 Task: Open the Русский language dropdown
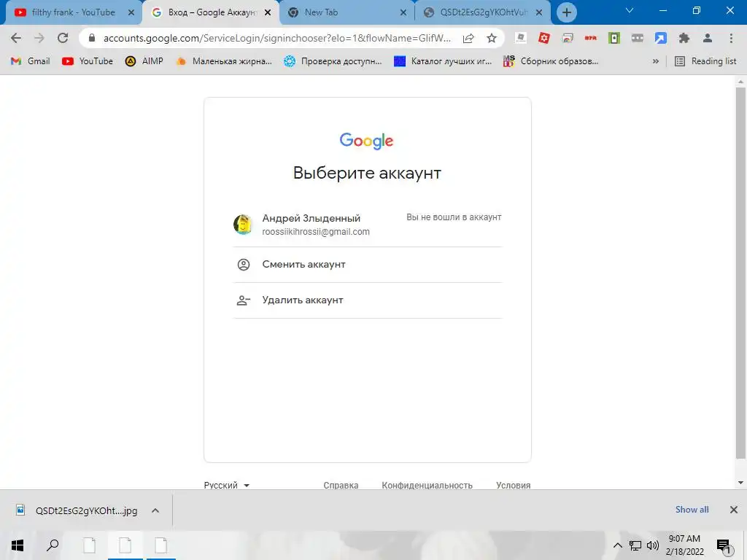pyautogui.click(x=227, y=485)
